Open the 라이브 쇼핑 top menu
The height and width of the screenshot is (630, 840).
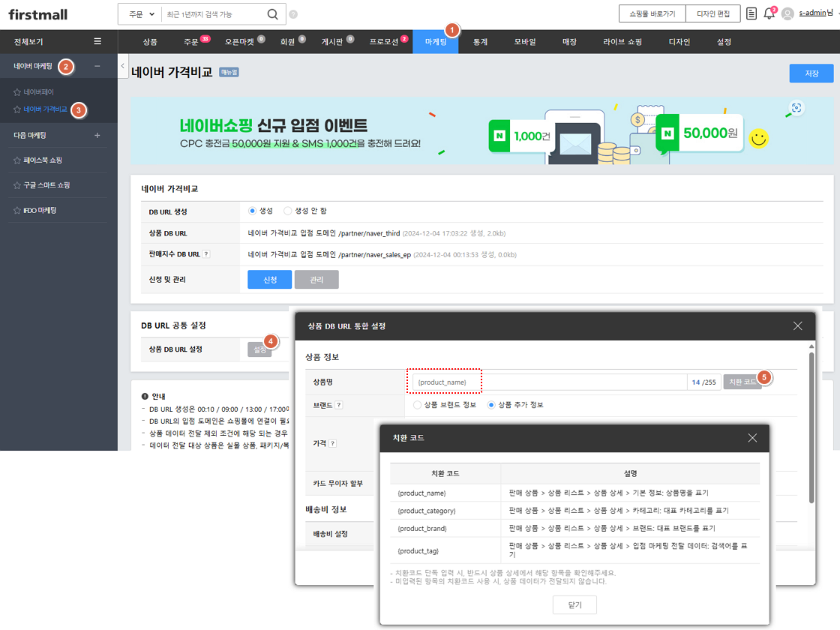tap(622, 42)
